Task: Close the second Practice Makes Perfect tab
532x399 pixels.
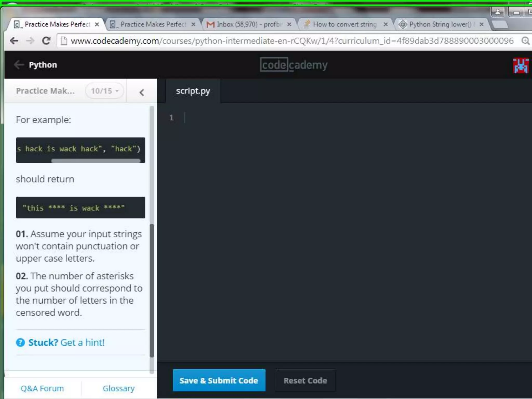Action: 193,24
